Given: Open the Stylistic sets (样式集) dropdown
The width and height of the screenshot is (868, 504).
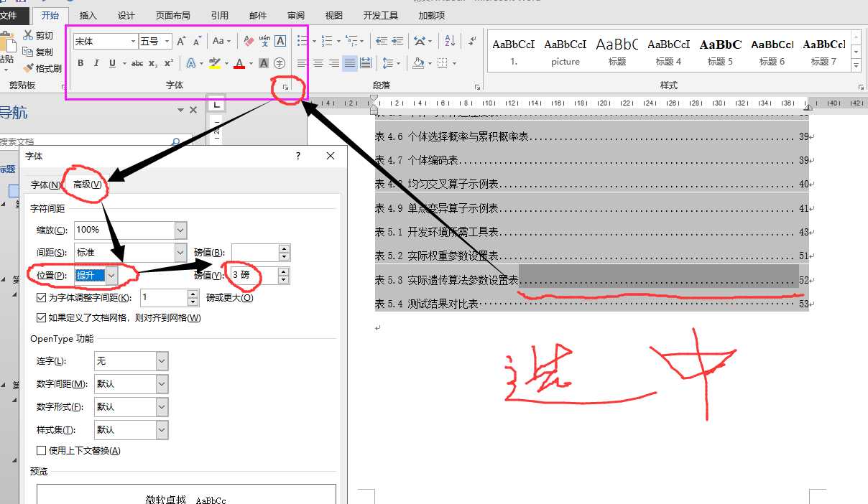Looking at the screenshot, I should click(x=162, y=430).
